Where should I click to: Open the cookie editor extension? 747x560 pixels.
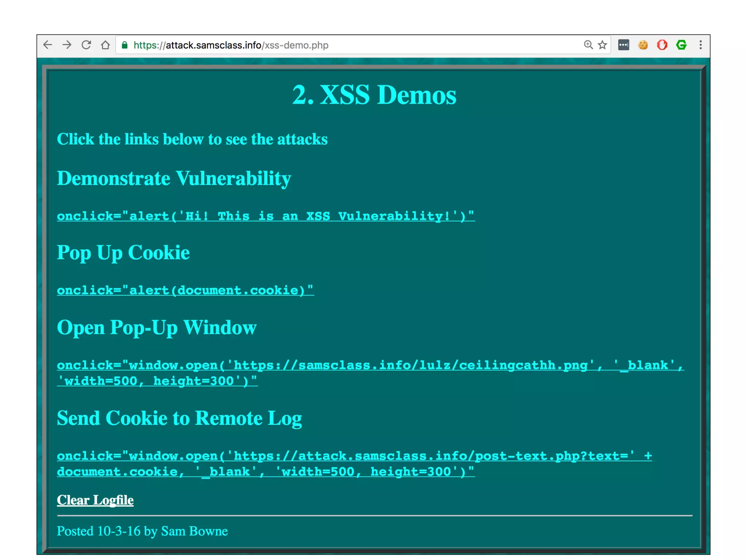click(x=643, y=45)
